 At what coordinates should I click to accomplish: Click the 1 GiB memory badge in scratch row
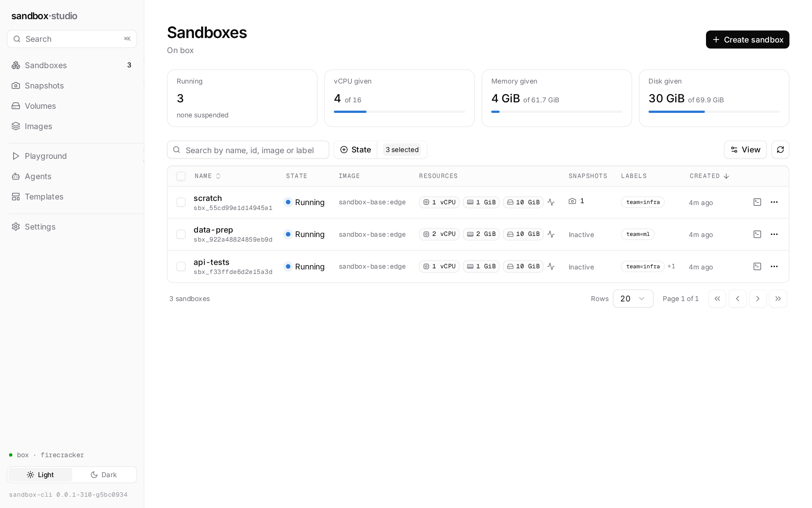[x=481, y=202]
